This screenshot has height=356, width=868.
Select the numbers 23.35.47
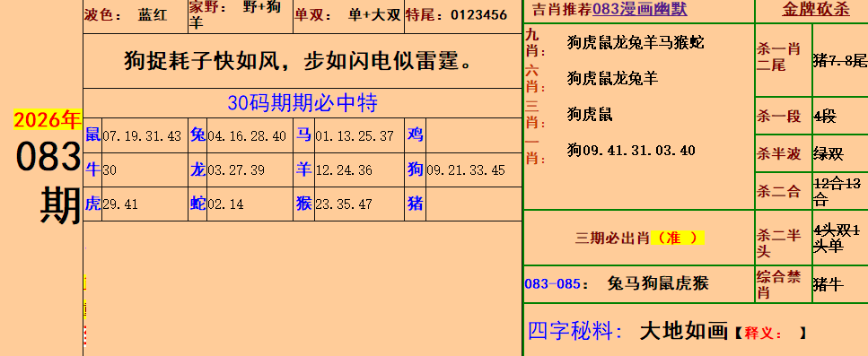pos(344,205)
